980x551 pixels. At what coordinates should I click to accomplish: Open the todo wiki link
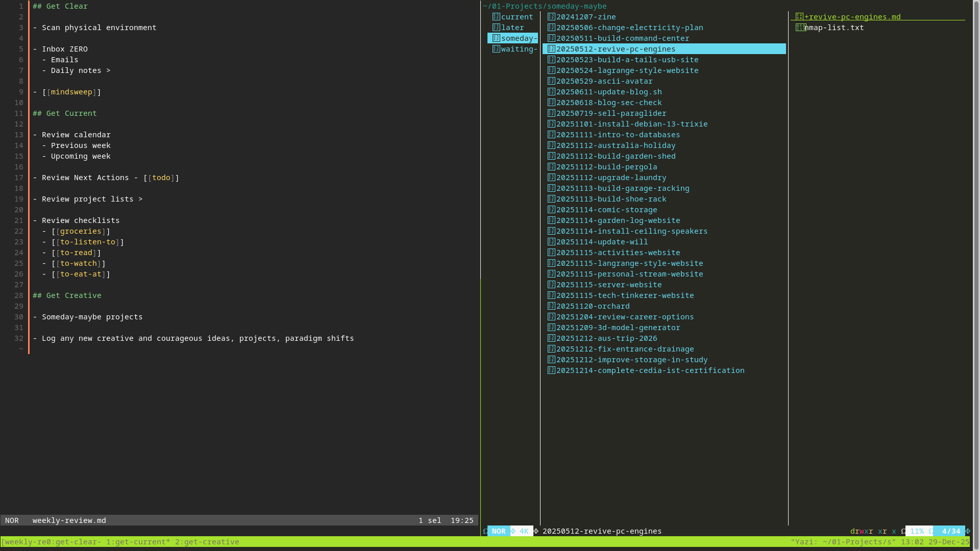(x=161, y=178)
